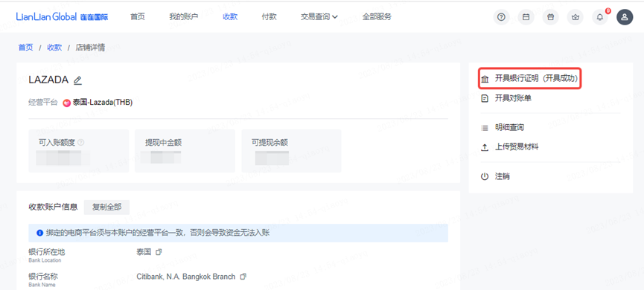The width and height of the screenshot is (644, 290).
Task: Click the blue info icon in the notice banner
Action: (x=40, y=233)
